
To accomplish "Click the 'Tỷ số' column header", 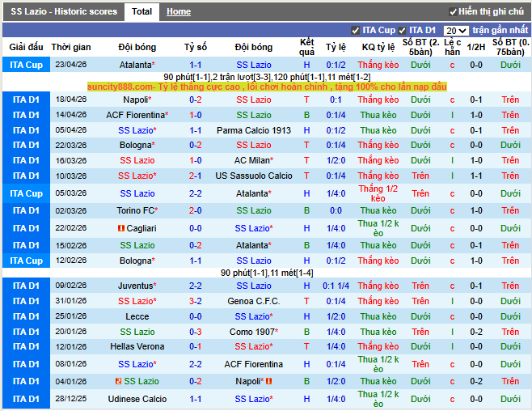I will tap(195, 47).
